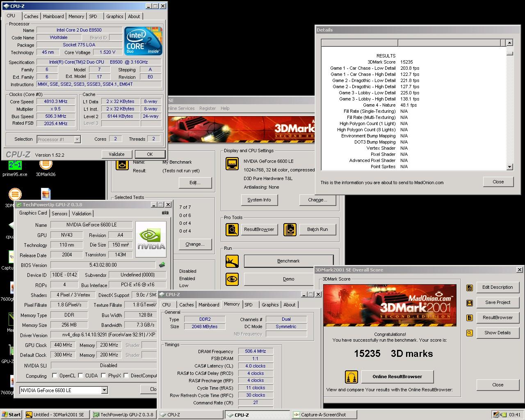525x420 pixels.
Task: Click the Batch Run icon in Pro Tools
Action: tap(290, 229)
